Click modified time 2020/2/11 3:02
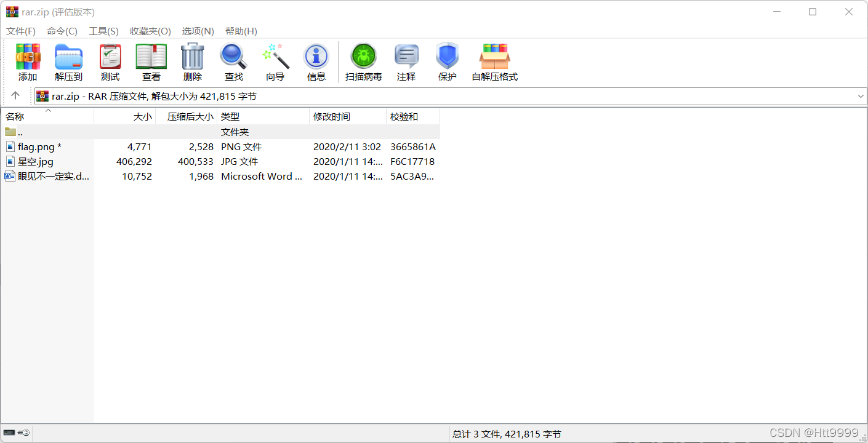Image resolution: width=868 pixels, height=443 pixels. (347, 146)
